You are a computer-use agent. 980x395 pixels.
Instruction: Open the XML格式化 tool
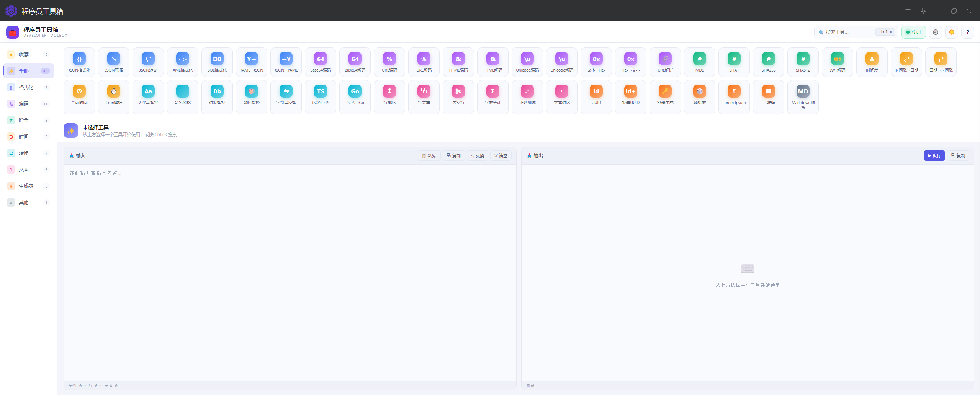(183, 62)
